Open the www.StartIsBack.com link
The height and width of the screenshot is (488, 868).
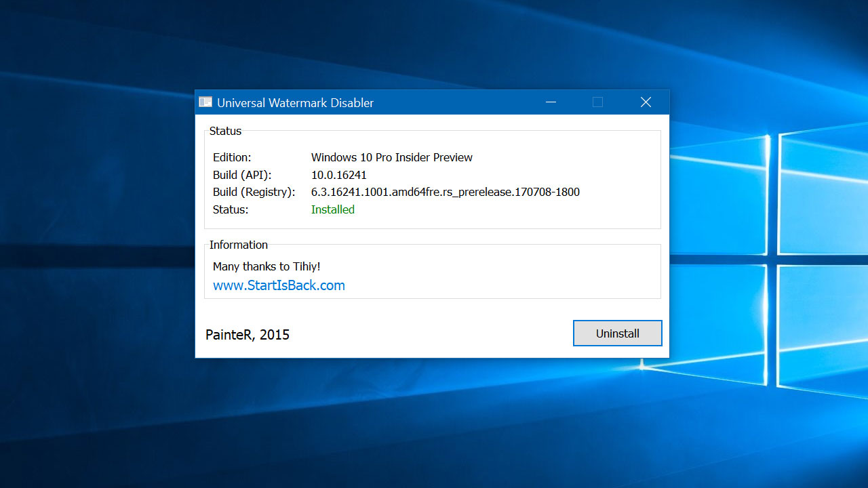tap(279, 285)
